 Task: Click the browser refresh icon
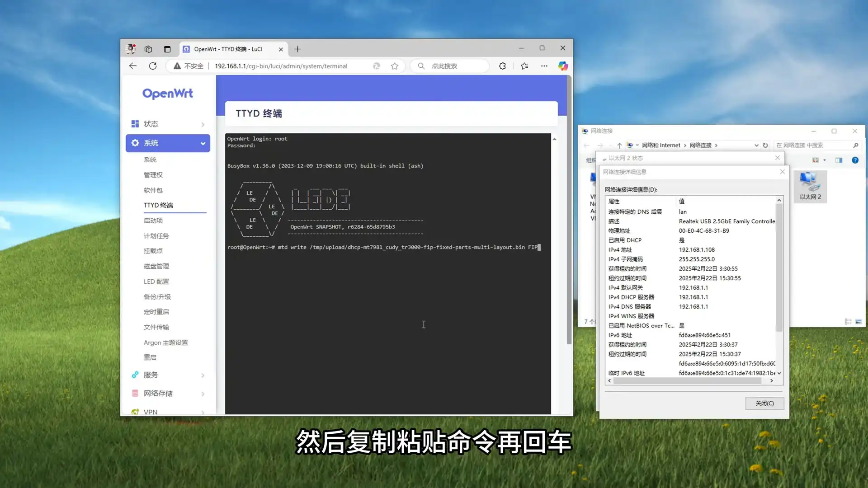[x=153, y=66]
